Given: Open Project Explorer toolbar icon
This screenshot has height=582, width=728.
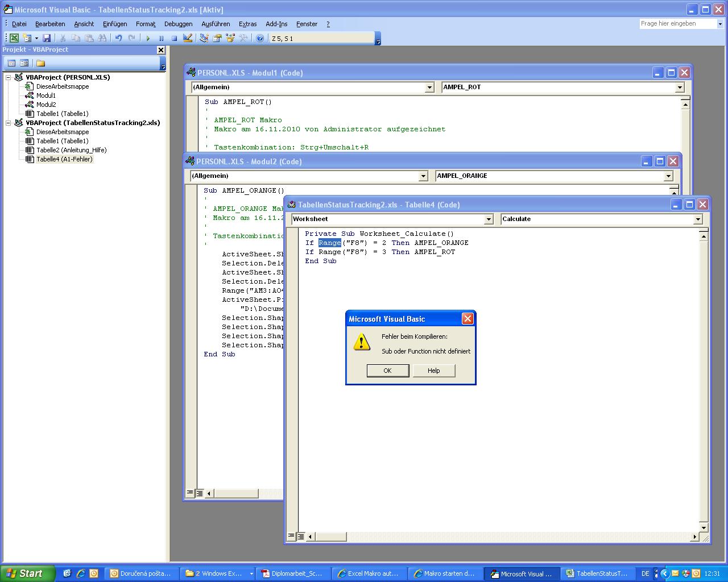Looking at the screenshot, I should tap(204, 38).
